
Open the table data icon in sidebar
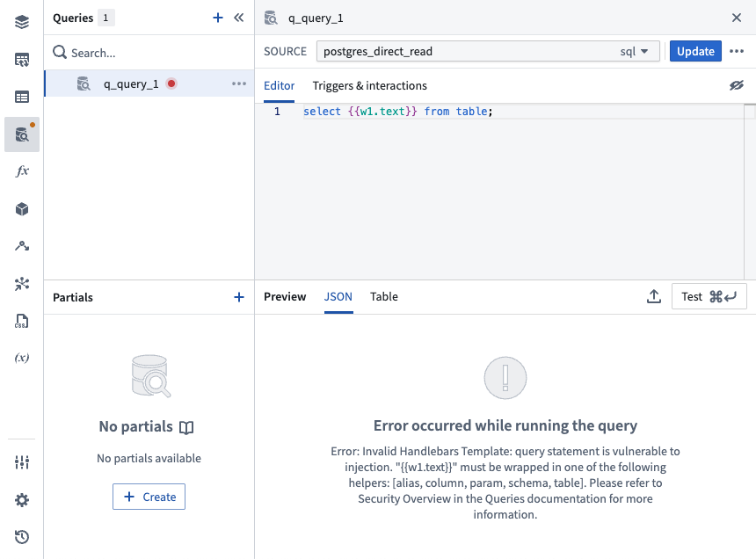[x=22, y=97]
